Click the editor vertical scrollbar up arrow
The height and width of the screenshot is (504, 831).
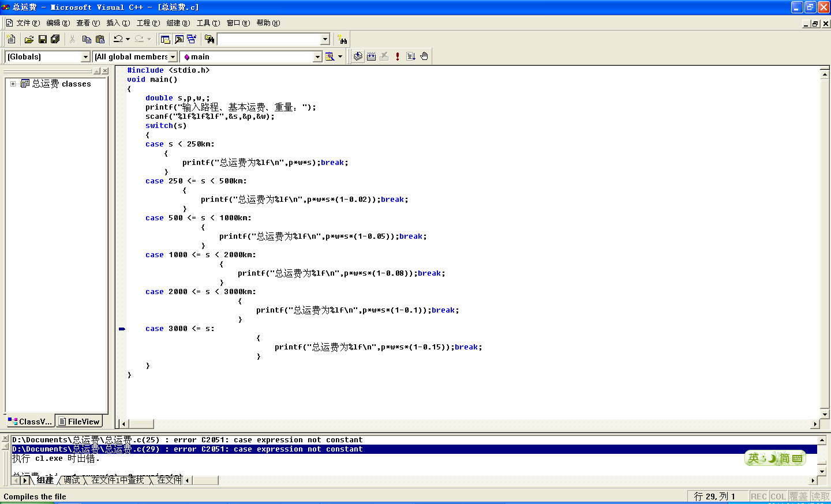tap(825, 73)
